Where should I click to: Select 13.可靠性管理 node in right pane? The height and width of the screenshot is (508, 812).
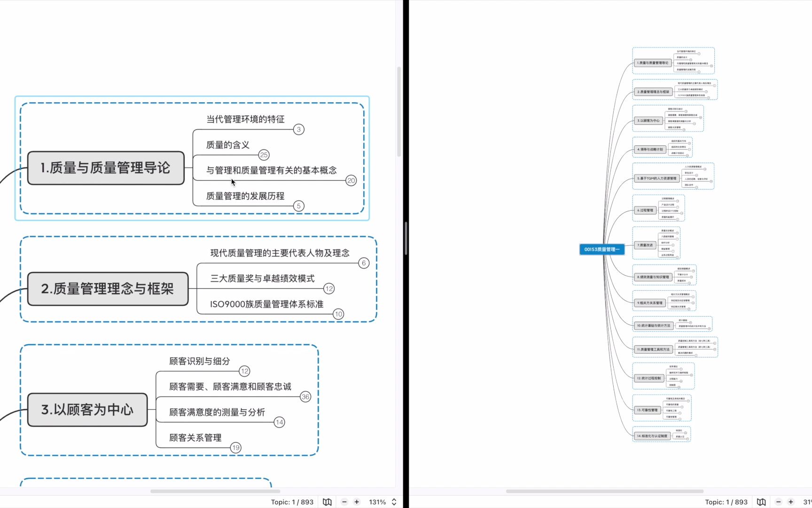pos(648,410)
